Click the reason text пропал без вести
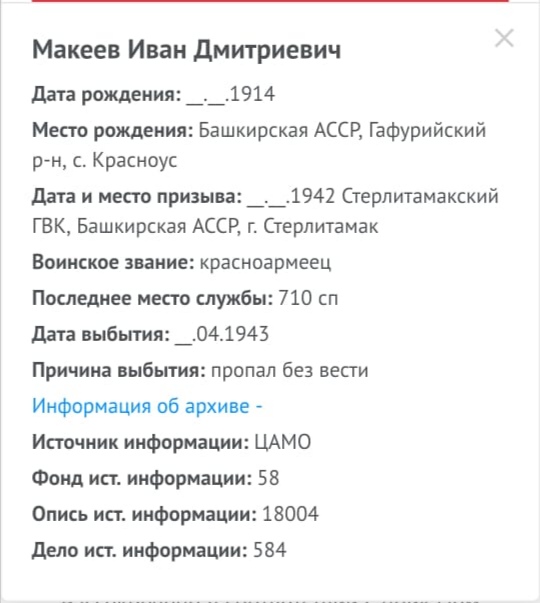The image size is (540, 603). click(289, 370)
